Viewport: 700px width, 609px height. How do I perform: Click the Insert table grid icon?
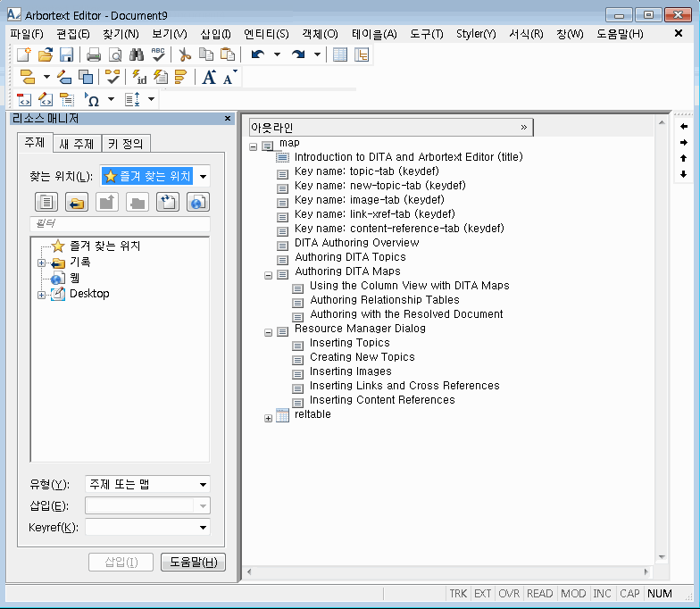(340, 54)
